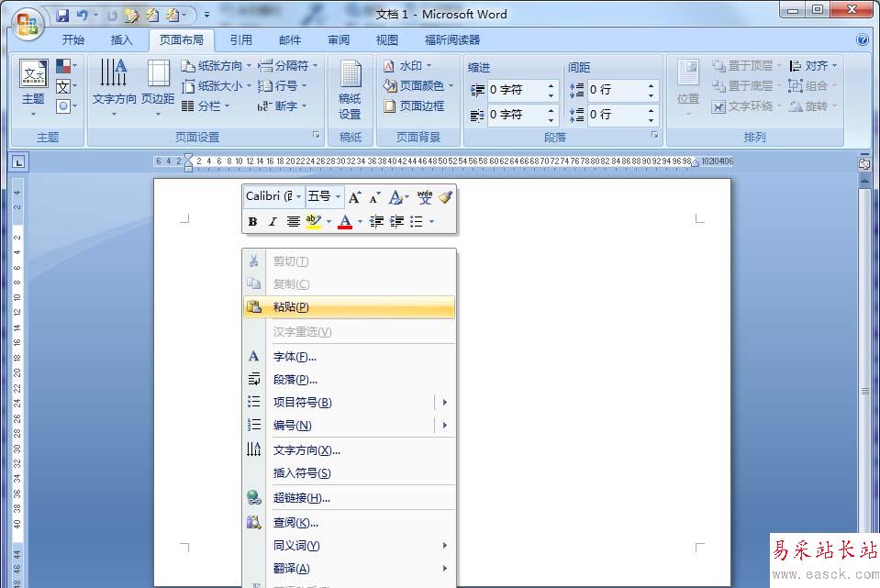
Task: Select the Format Painter brush
Action: tap(445, 197)
